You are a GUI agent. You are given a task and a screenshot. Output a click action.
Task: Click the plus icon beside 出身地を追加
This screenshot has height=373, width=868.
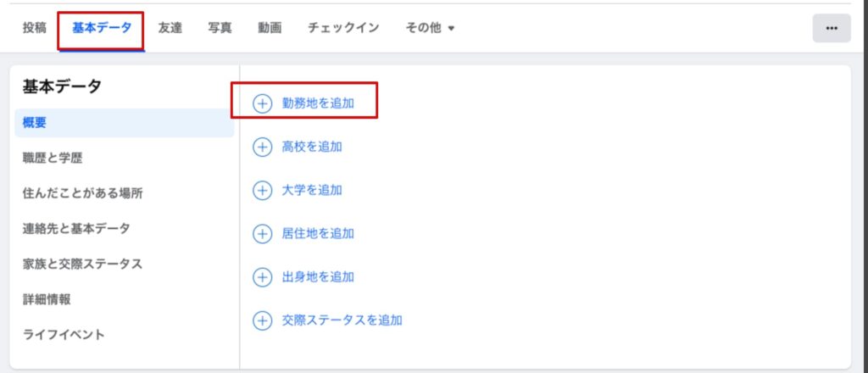[x=263, y=276]
